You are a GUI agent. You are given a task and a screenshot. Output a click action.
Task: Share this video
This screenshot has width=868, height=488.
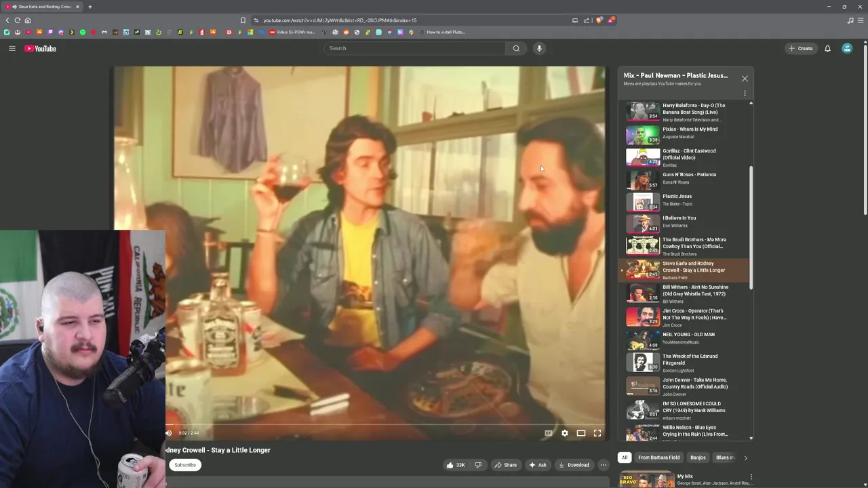pos(506,465)
